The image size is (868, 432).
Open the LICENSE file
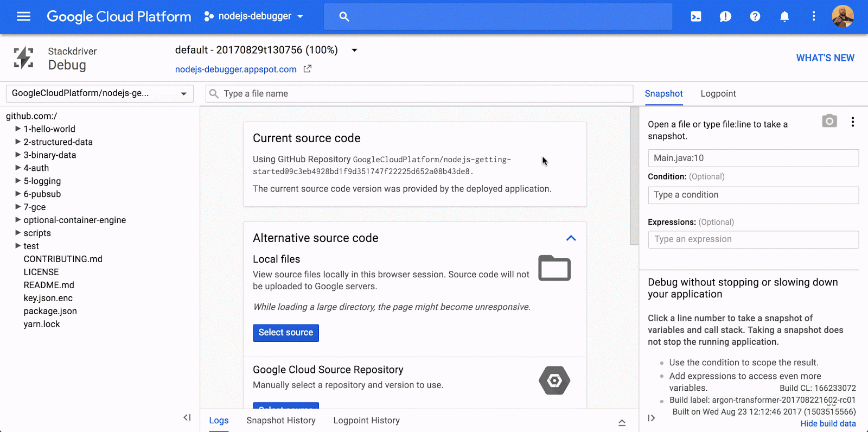click(41, 272)
